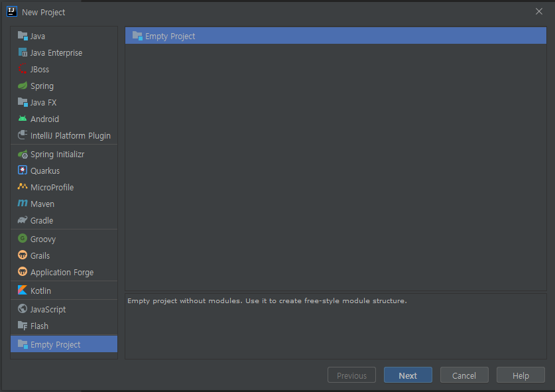Select the Android robot icon
The width and height of the screenshot is (555, 392).
(x=23, y=119)
